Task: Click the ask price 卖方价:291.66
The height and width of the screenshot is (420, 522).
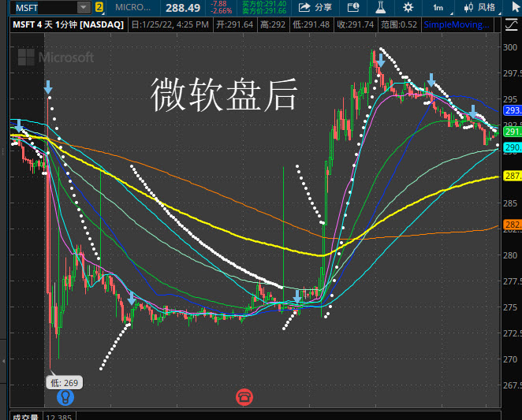Action: coord(264,11)
